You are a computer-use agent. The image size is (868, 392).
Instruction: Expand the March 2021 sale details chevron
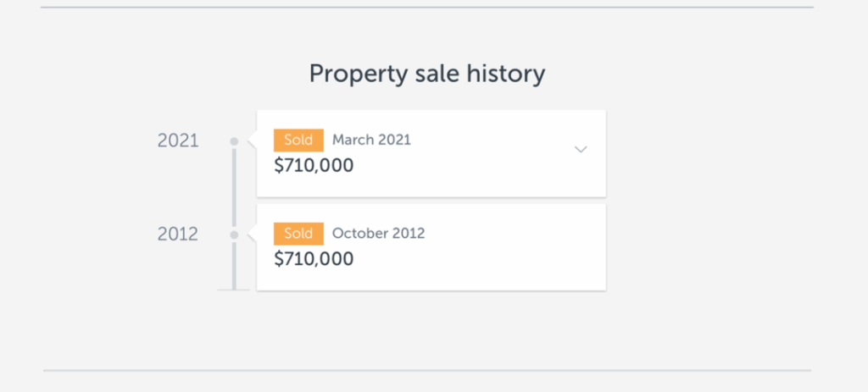(581, 150)
